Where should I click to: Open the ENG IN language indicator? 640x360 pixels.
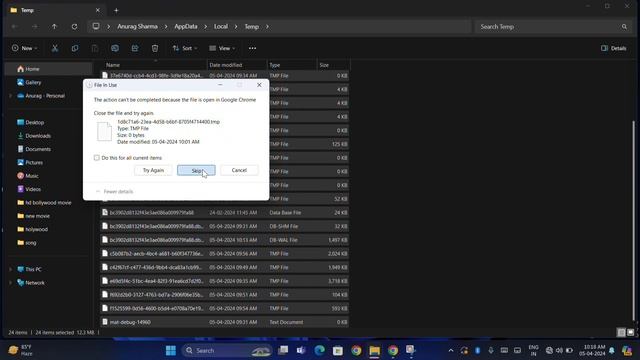[533, 350]
